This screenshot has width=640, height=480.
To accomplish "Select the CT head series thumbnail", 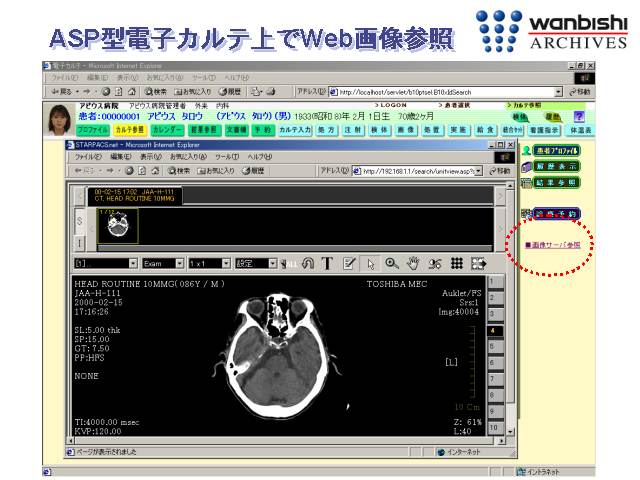I will coord(117,224).
